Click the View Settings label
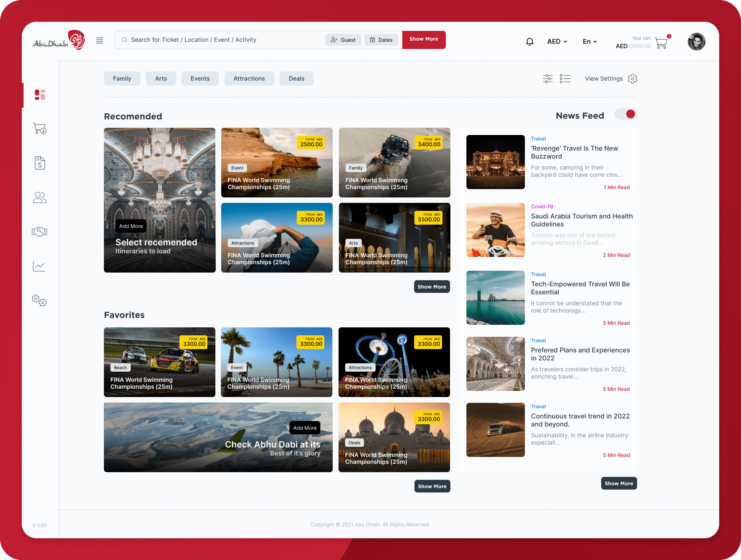This screenshot has width=741, height=560. coord(604,79)
